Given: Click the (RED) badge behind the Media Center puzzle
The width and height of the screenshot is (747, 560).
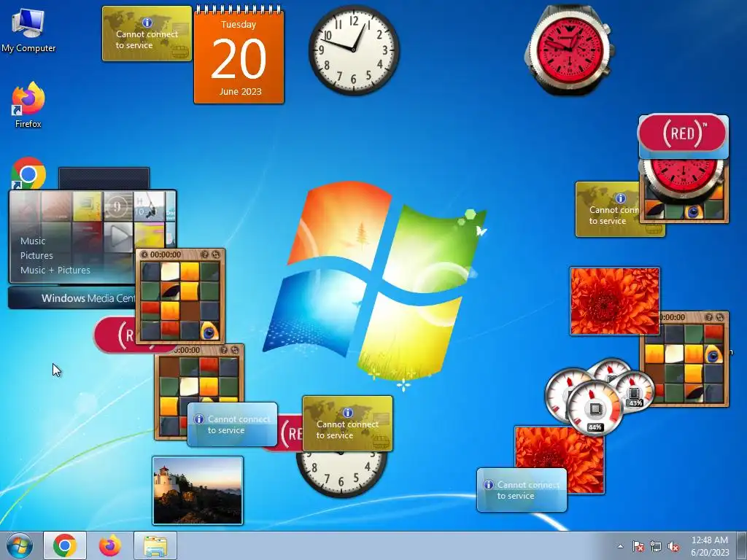Looking at the screenshot, I should pyautogui.click(x=115, y=335).
